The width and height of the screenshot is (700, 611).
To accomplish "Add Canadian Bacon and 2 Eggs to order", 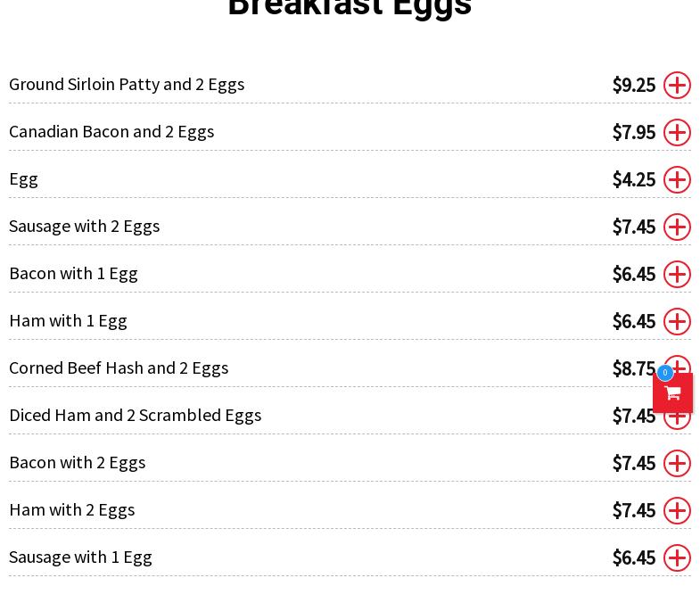I will click(677, 133).
